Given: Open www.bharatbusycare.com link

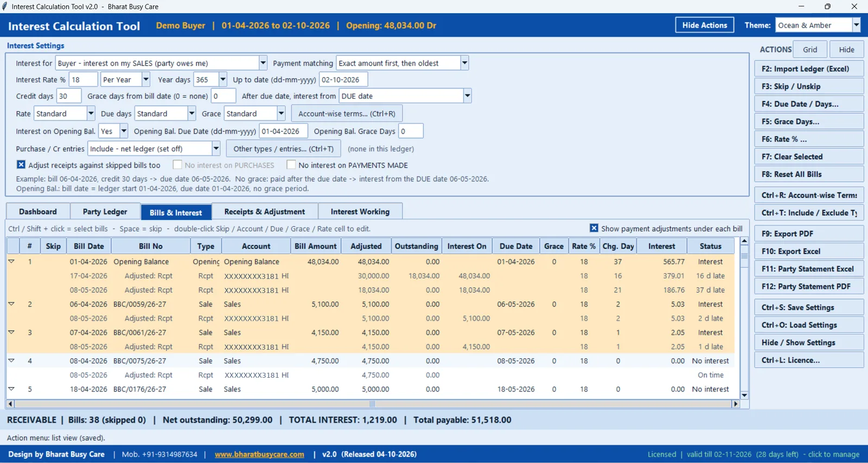Looking at the screenshot, I should pyautogui.click(x=259, y=454).
